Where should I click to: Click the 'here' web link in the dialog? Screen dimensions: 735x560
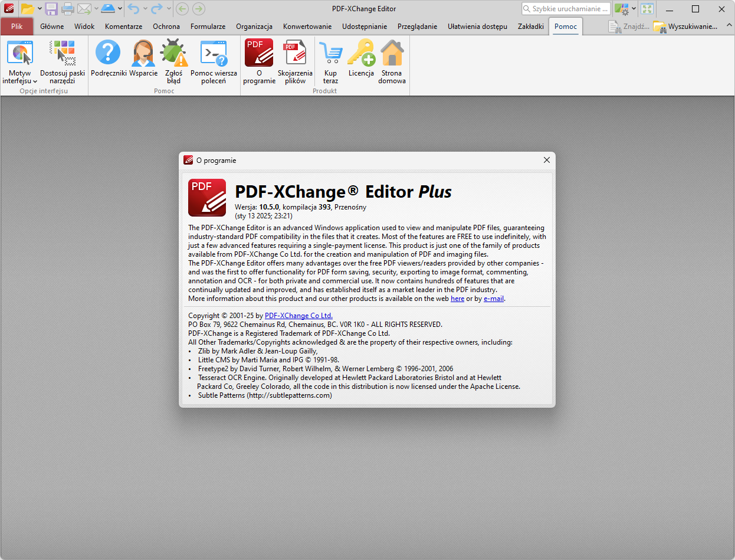point(457,299)
